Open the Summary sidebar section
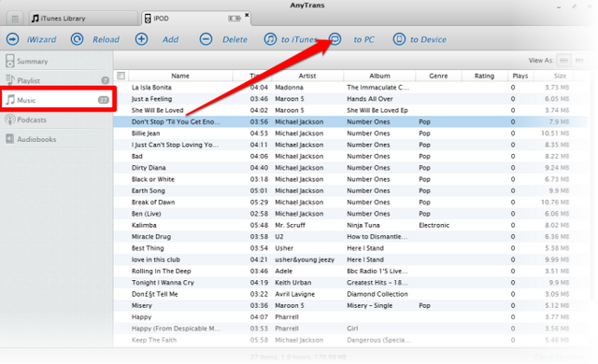 [56, 61]
